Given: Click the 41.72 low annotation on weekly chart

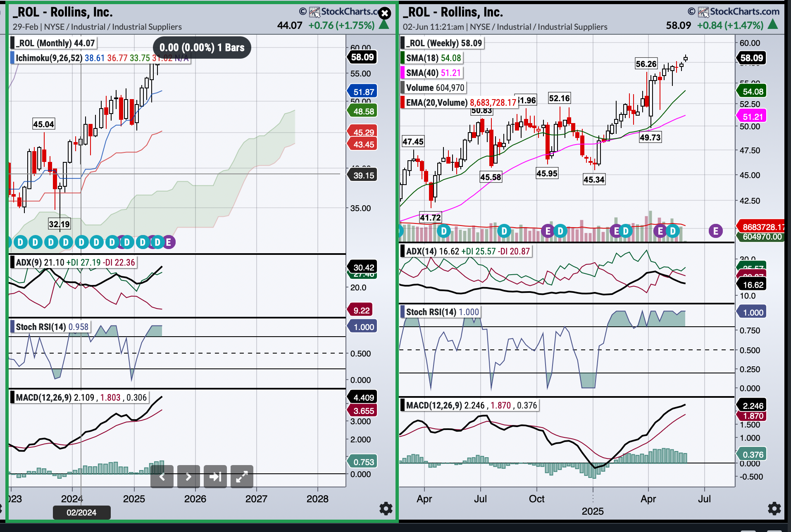Looking at the screenshot, I should coord(430,217).
